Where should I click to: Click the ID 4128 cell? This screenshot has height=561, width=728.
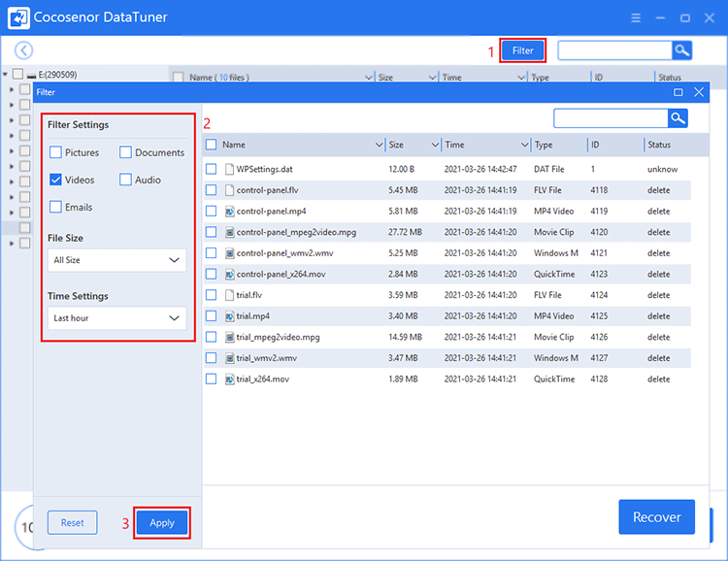click(599, 379)
